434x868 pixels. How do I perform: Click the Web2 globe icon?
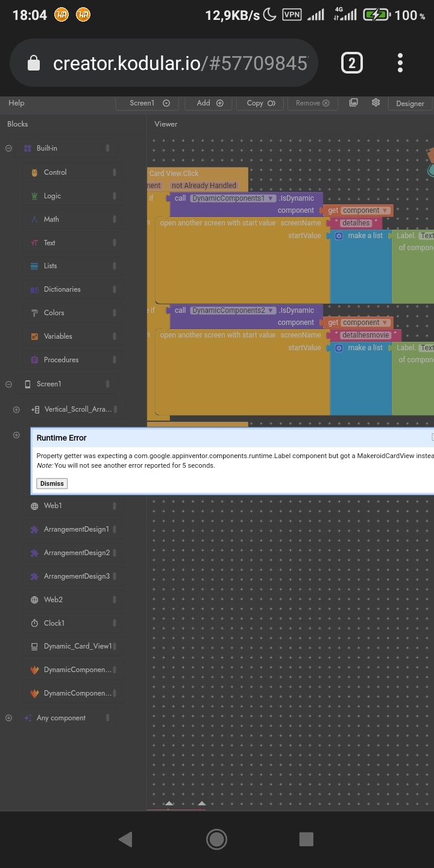pos(34,600)
